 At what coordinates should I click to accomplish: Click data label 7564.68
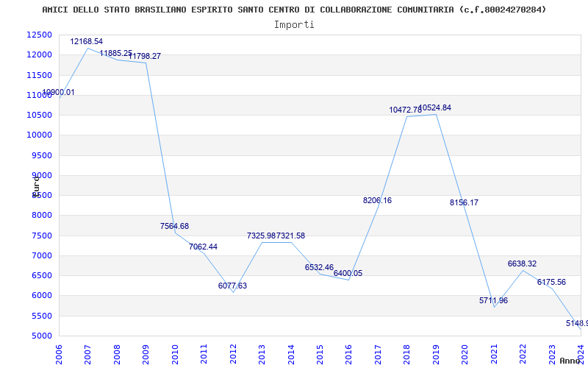point(174,226)
